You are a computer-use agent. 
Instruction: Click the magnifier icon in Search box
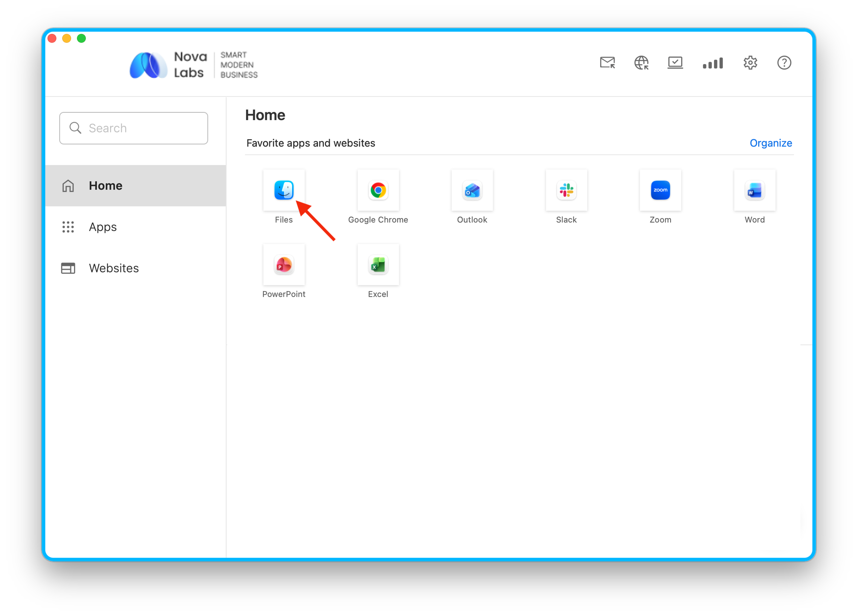tap(75, 128)
